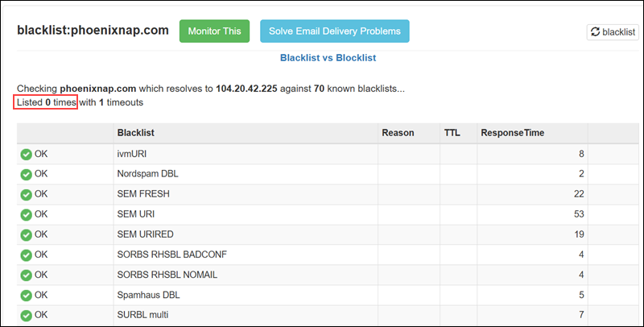The width and height of the screenshot is (644, 327).
Task: Click the 1 timeouts text
Action: [122, 102]
